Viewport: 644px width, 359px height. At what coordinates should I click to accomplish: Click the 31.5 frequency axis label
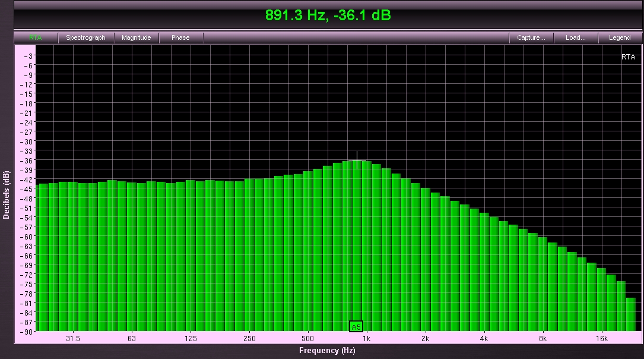(73, 339)
